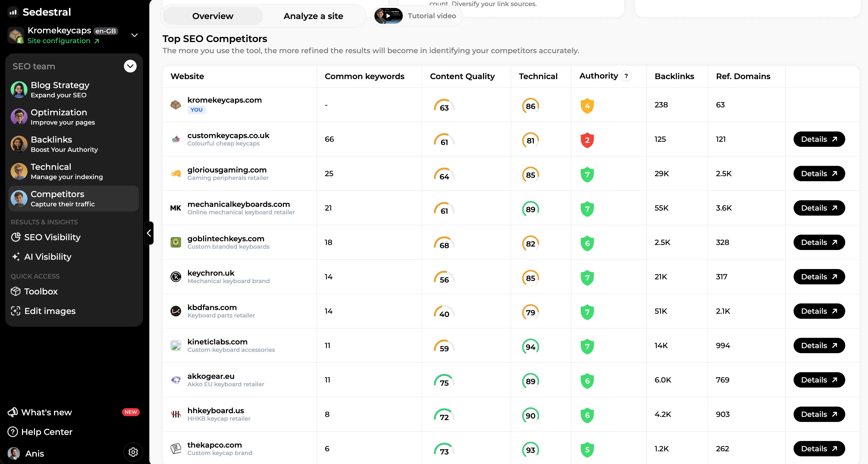The image size is (868, 464).
Task: Click the keychron.uk favicon
Action: tap(176, 277)
